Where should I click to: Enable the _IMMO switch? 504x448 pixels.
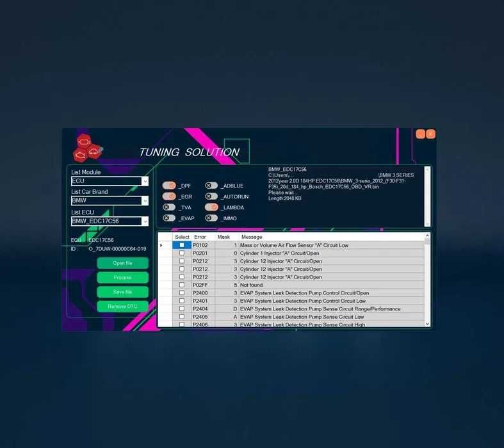pos(211,218)
